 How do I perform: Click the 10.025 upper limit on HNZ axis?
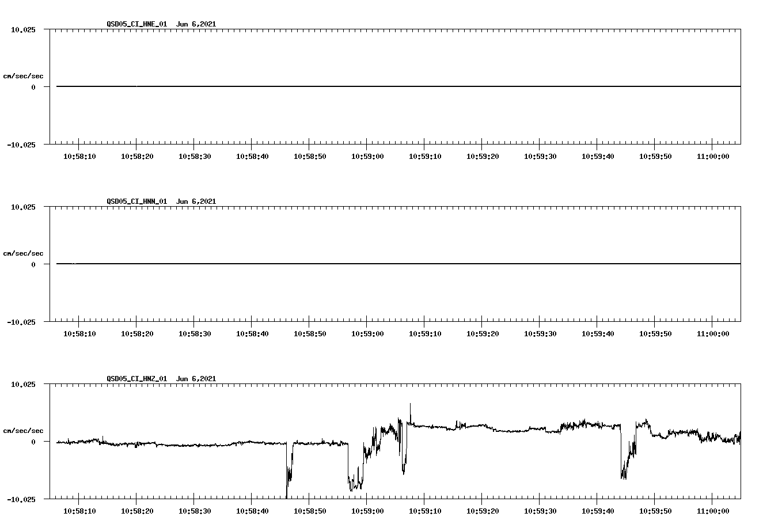(x=23, y=384)
